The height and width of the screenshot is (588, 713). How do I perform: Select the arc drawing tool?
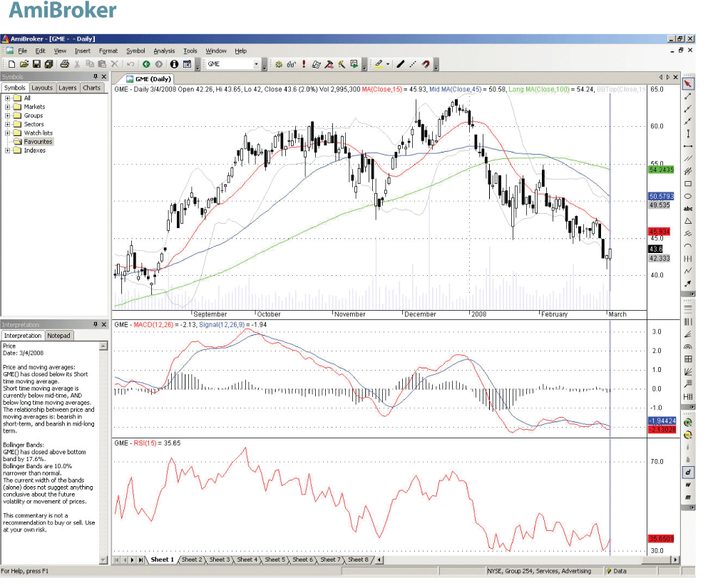(687, 246)
